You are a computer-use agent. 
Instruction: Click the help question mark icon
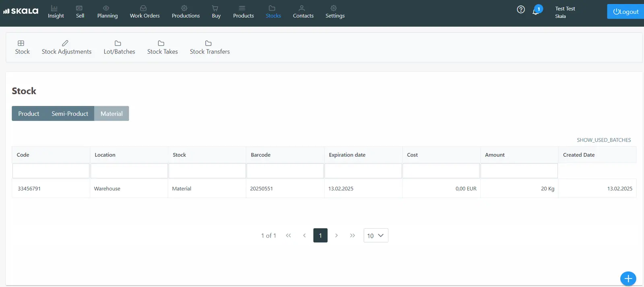pyautogui.click(x=521, y=9)
